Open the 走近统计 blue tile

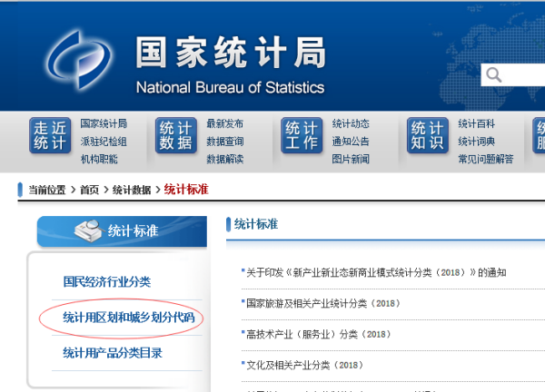pos(50,135)
